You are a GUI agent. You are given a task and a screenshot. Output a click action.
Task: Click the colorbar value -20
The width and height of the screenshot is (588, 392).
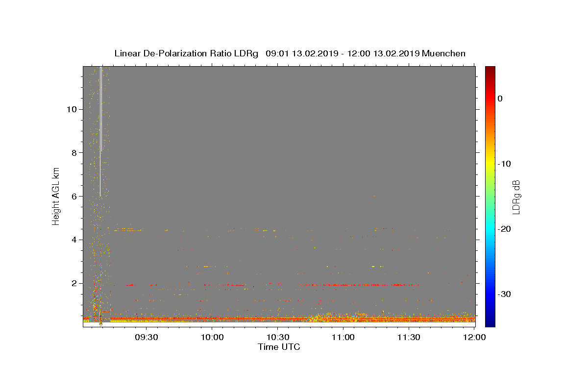[504, 229]
